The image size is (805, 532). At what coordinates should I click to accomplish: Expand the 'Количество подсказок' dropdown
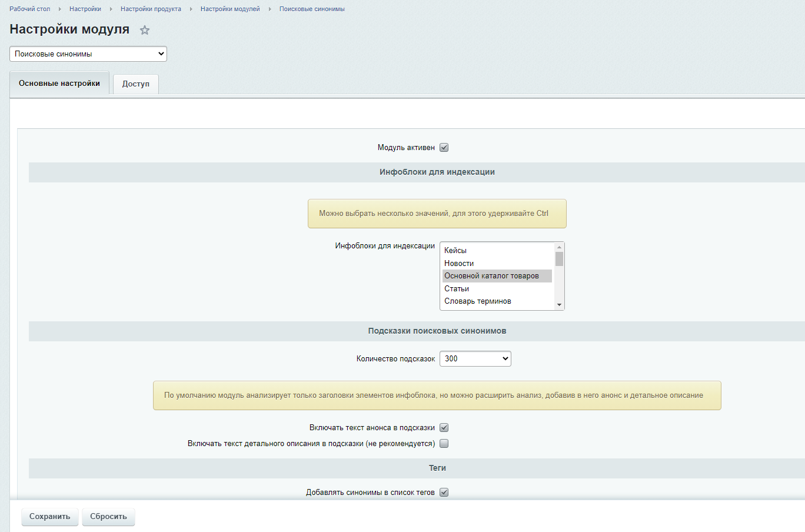point(475,359)
